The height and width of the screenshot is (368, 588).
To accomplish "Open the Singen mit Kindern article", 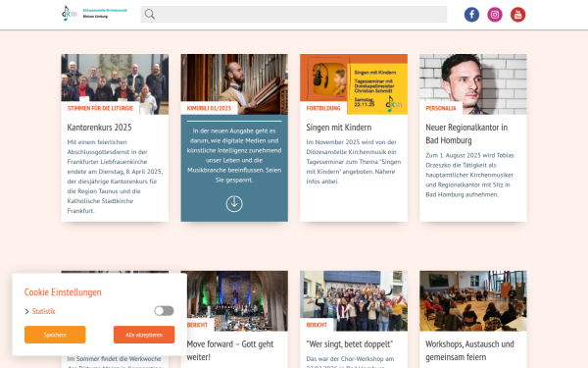I will click(339, 128).
